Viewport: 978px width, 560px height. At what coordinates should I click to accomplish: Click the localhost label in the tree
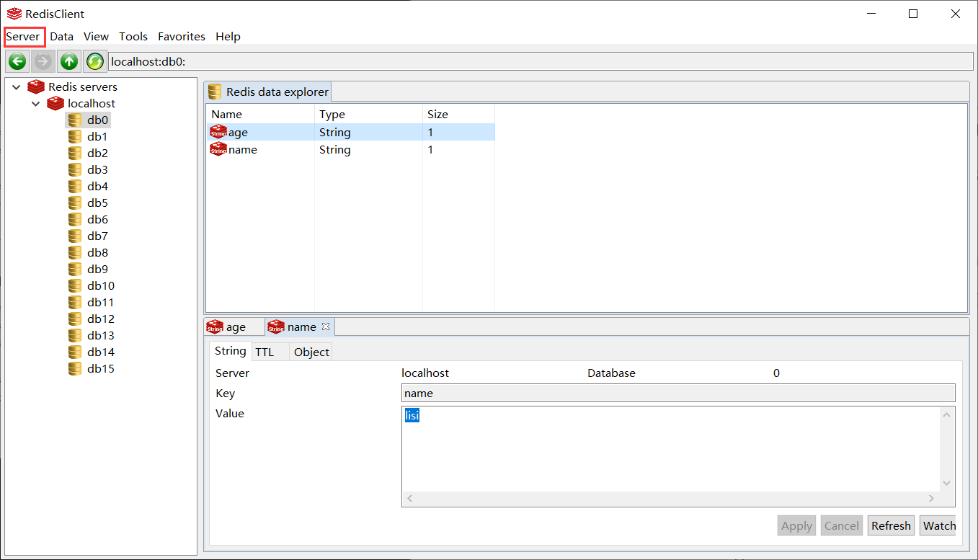[x=92, y=103]
